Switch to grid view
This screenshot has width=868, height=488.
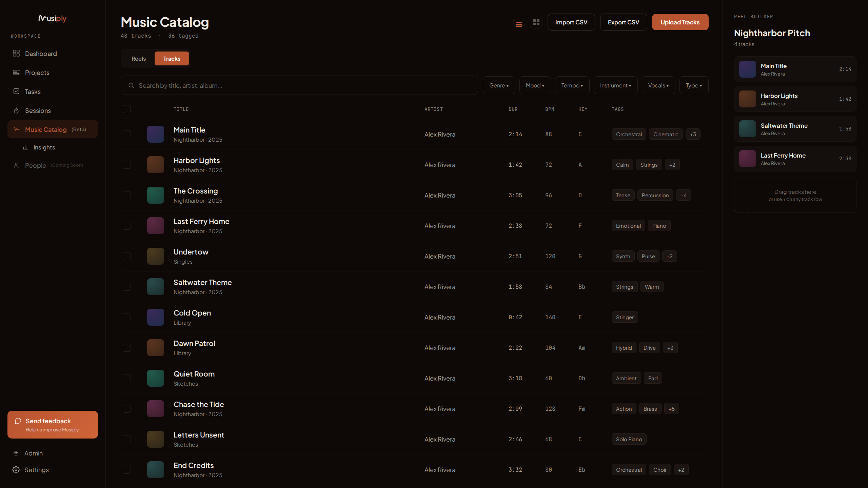tap(536, 22)
